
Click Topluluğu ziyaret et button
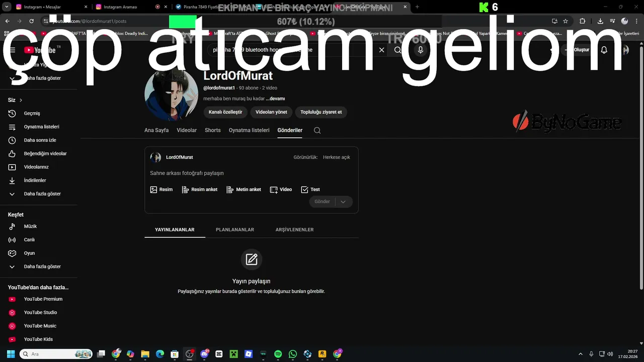pos(321,112)
